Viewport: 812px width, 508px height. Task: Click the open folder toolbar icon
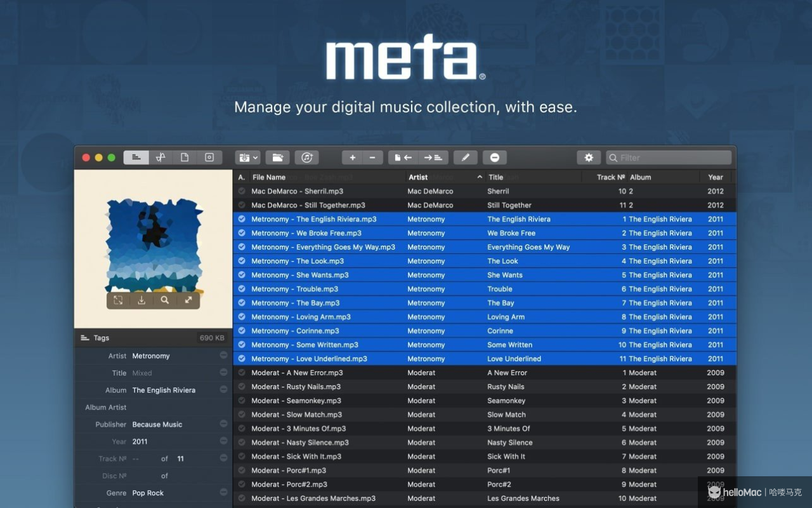point(277,157)
